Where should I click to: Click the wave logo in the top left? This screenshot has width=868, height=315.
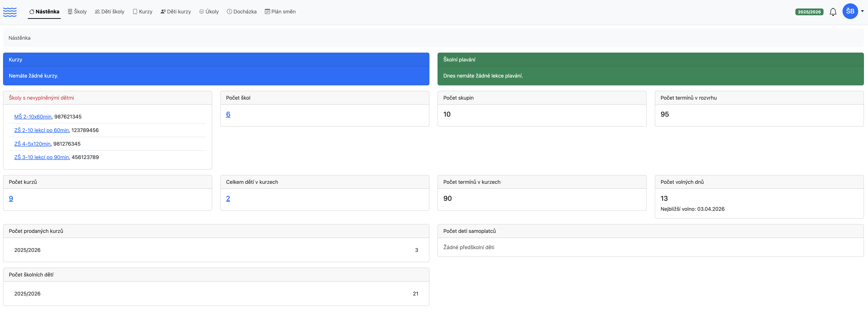click(10, 11)
